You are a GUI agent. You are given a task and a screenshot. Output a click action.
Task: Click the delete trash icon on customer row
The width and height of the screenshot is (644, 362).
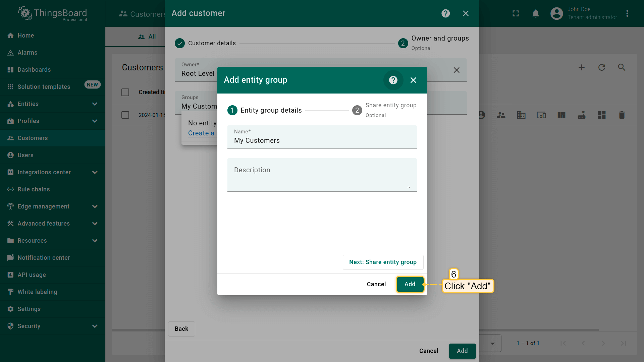pyautogui.click(x=622, y=115)
